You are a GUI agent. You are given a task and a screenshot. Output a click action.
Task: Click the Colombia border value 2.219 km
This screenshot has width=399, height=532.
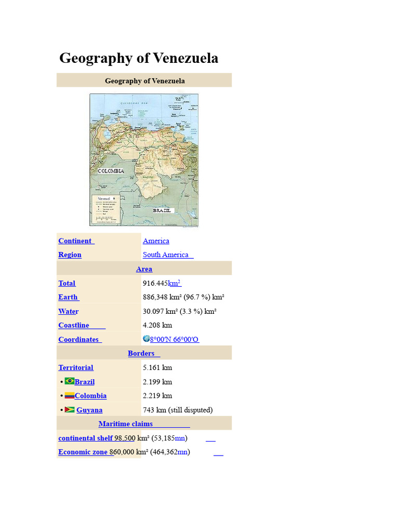point(157,396)
